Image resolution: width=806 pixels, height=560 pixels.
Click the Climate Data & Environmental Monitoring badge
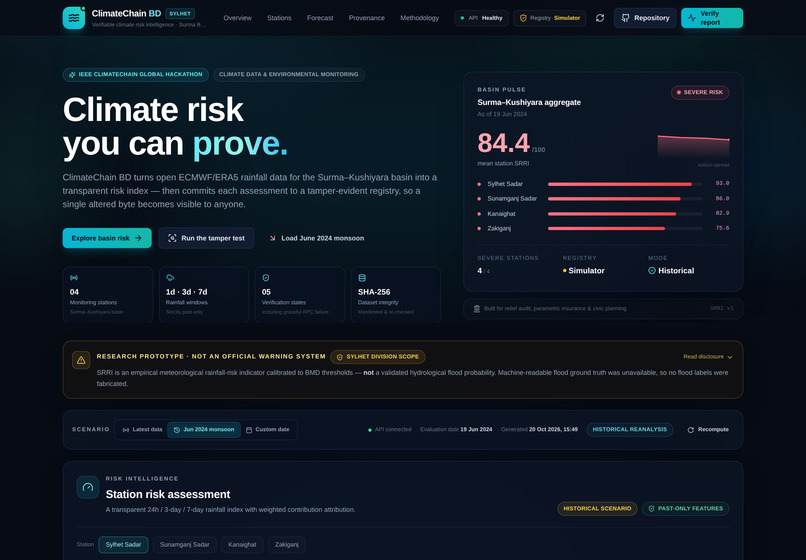click(289, 75)
